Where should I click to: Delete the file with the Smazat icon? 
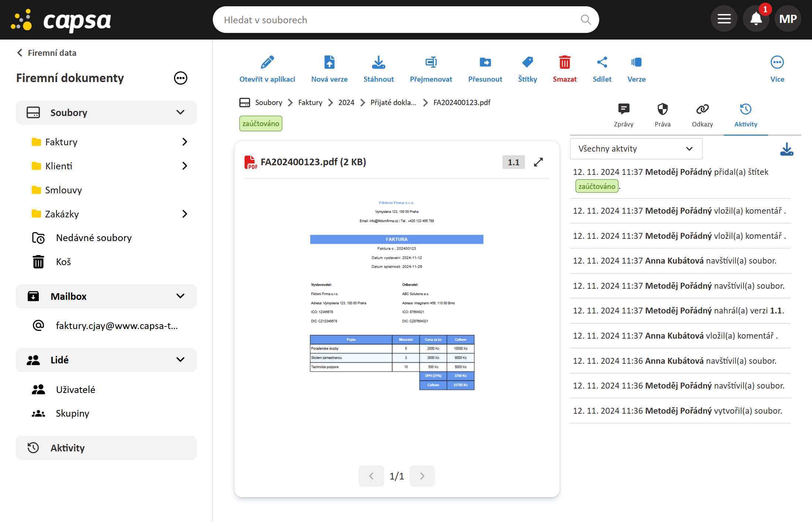[x=564, y=62]
